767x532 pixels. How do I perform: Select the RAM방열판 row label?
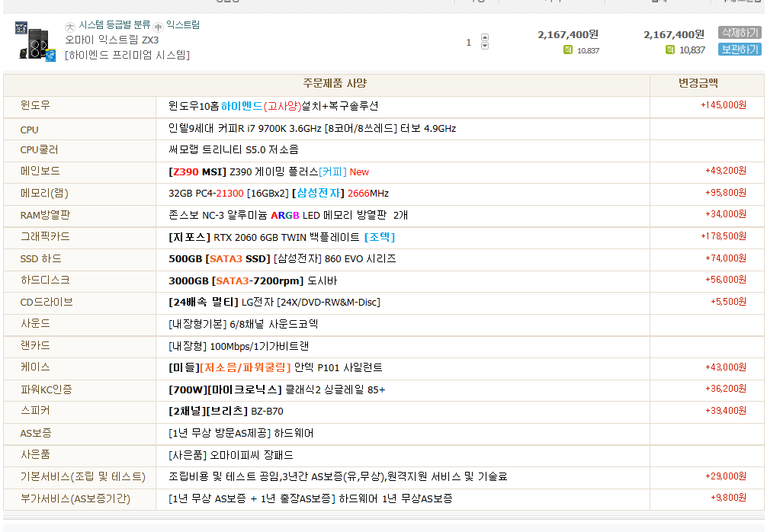tap(45, 215)
